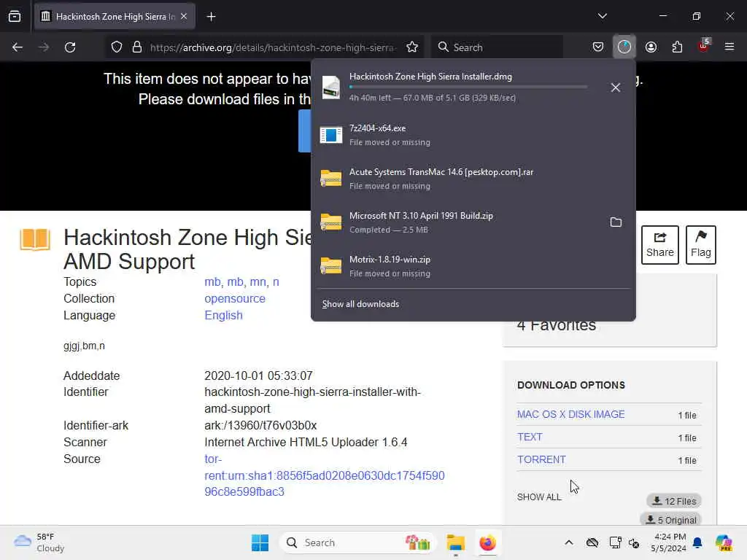Select 'Internet Archive HTML5 Uploader 1.6.4' text
Image resolution: width=747 pixels, height=560 pixels.
coord(306,443)
